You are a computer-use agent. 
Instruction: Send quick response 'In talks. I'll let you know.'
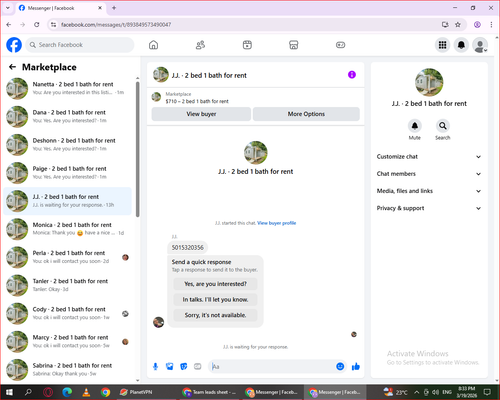215,300
